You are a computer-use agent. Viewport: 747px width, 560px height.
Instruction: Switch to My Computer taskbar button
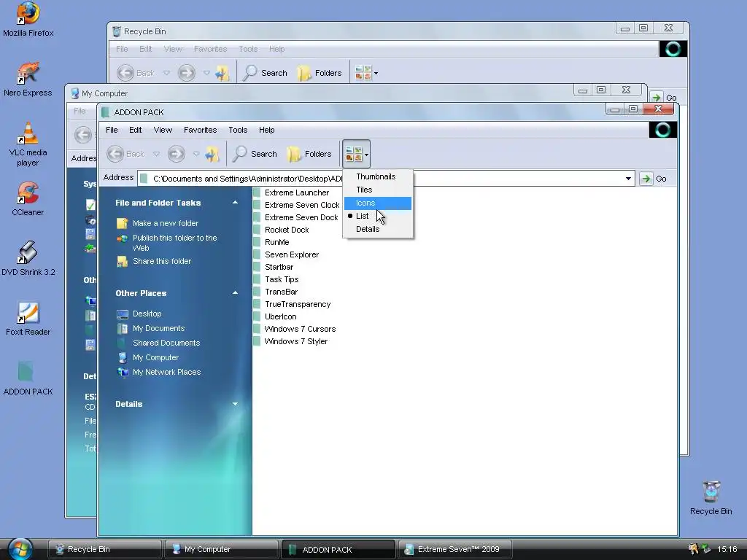click(222, 549)
